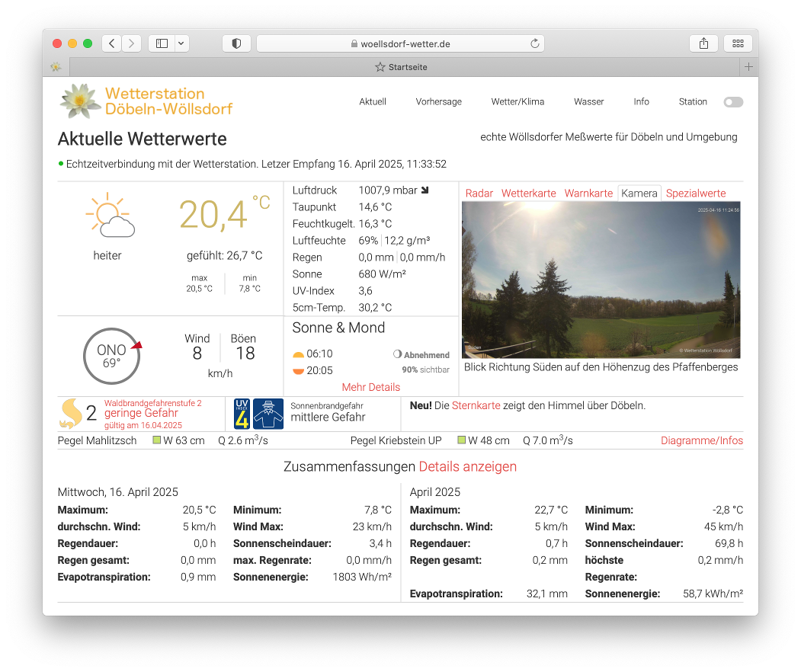Expand 'Details anzeigen' in Zusammenfassungen

coord(466,466)
